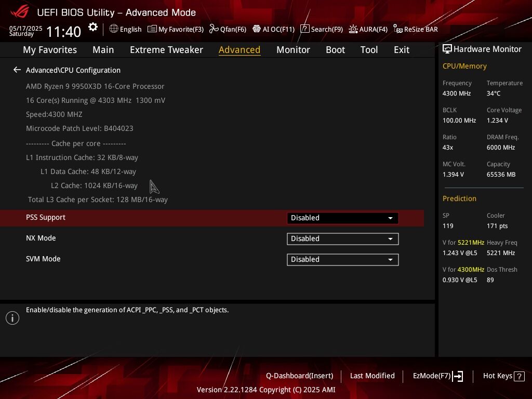532x399 pixels.
Task: Open My Favorite(F3) list icon
Action: click(x=152, y=29)
